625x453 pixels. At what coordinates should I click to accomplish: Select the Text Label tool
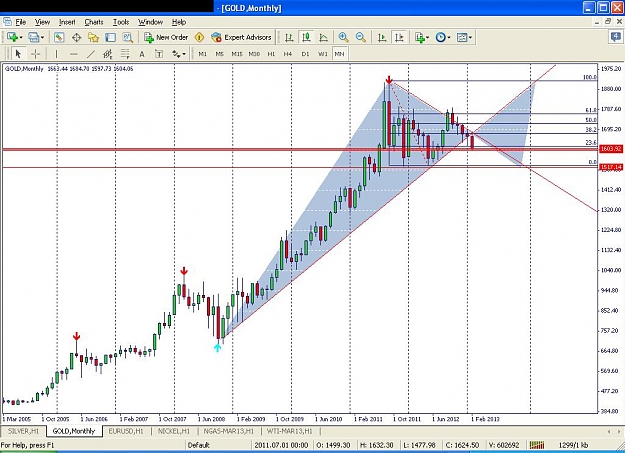pyautogui.click(x=159, y=54)
